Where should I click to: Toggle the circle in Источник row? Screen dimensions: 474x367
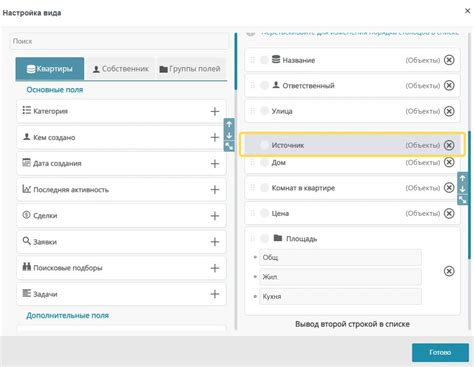[x=264, y=145]
